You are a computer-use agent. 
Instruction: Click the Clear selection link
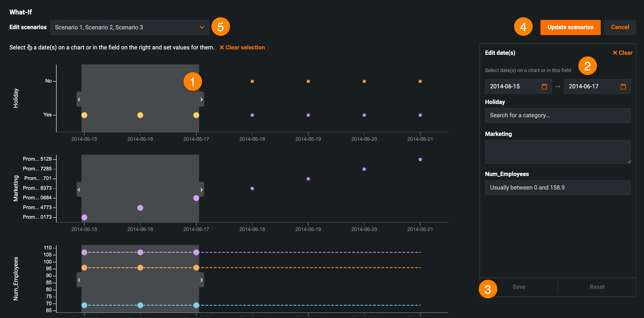242,47
